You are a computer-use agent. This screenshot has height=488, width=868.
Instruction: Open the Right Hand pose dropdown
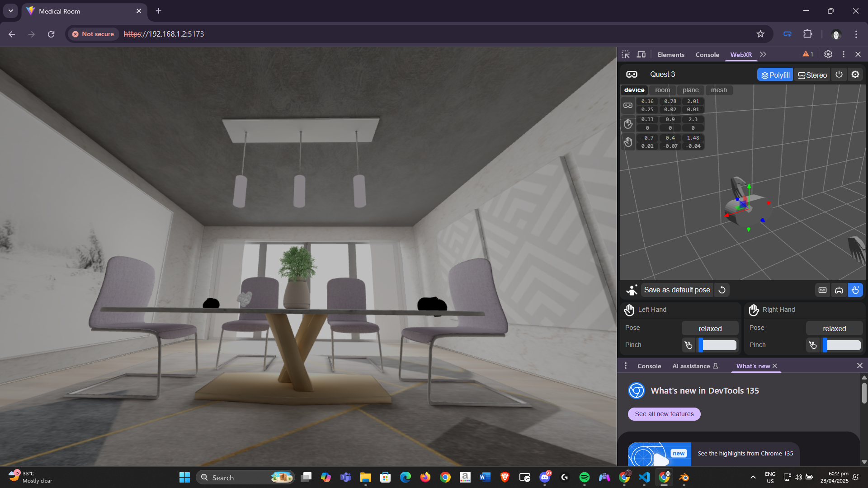pos(834,328)
